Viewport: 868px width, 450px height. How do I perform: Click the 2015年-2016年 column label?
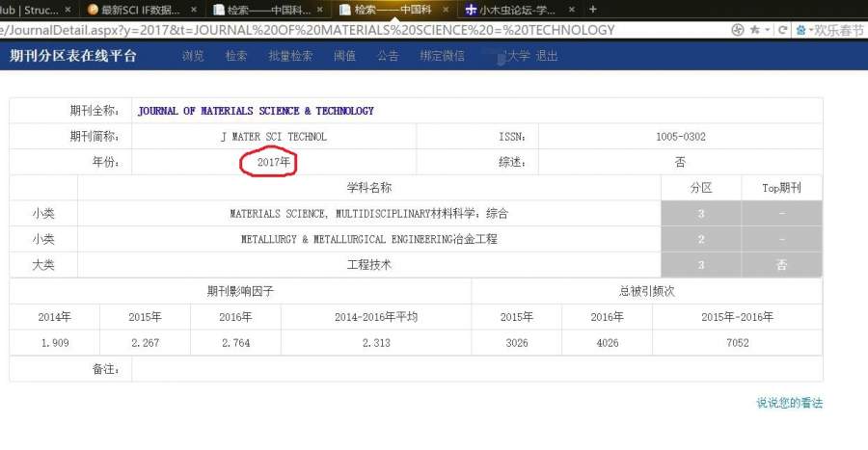coord(738,317)
